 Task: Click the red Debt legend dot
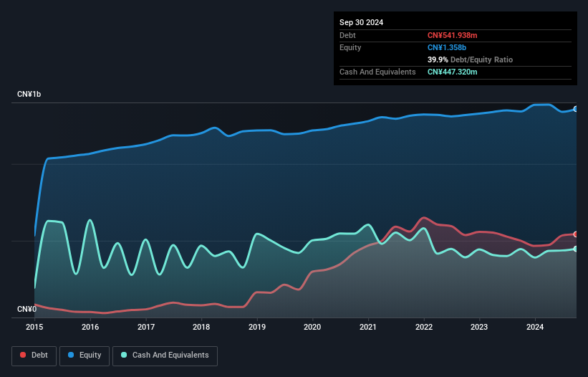[23, 355]
